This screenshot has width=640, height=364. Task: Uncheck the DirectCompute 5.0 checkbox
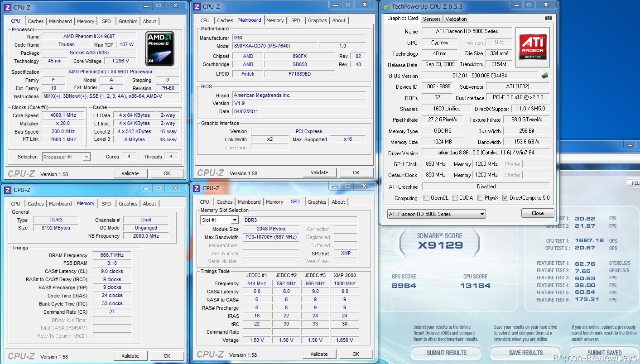[x=505, y=198]
